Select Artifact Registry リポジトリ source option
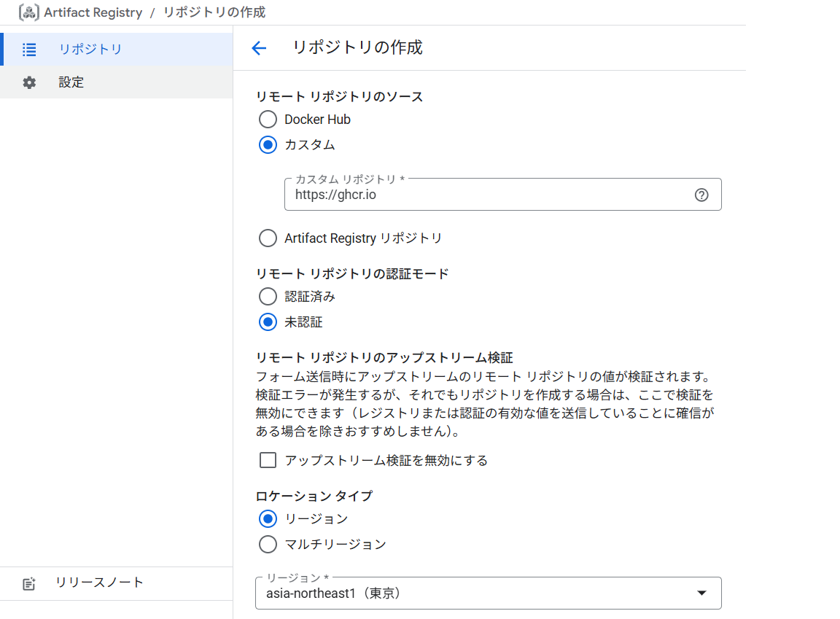Screen dimensions: 840x619 pyautogui.click(x=268, y=238)
